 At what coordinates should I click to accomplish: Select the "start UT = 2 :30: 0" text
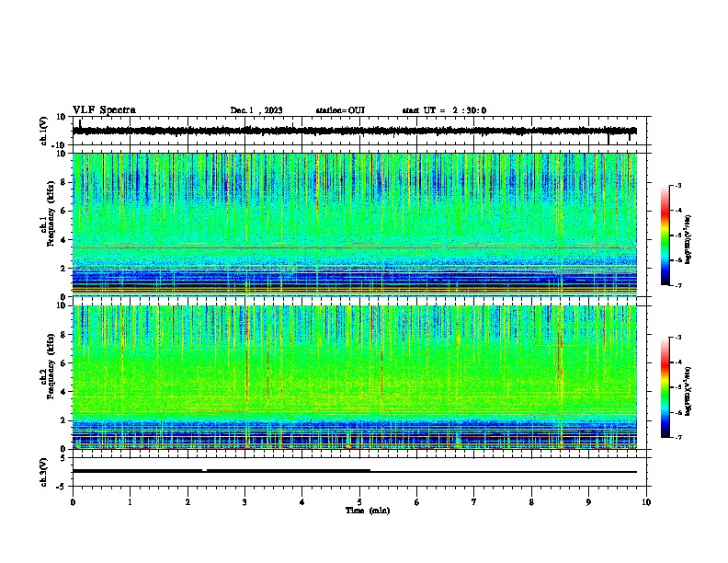point(444,110)
